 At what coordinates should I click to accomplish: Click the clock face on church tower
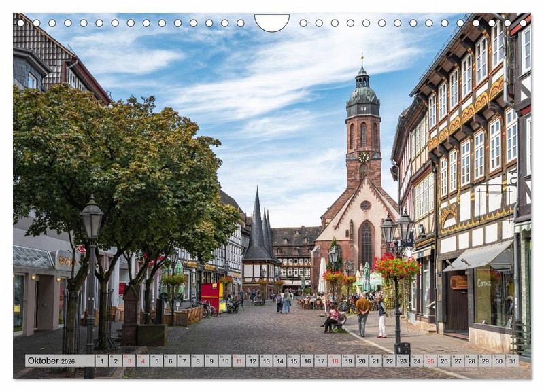click(x=364, y=157)
